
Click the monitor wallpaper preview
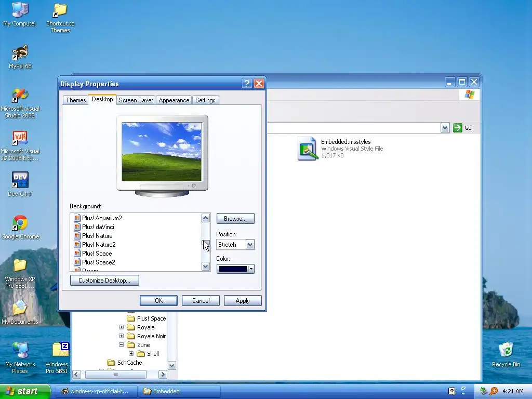pos(162,151)
